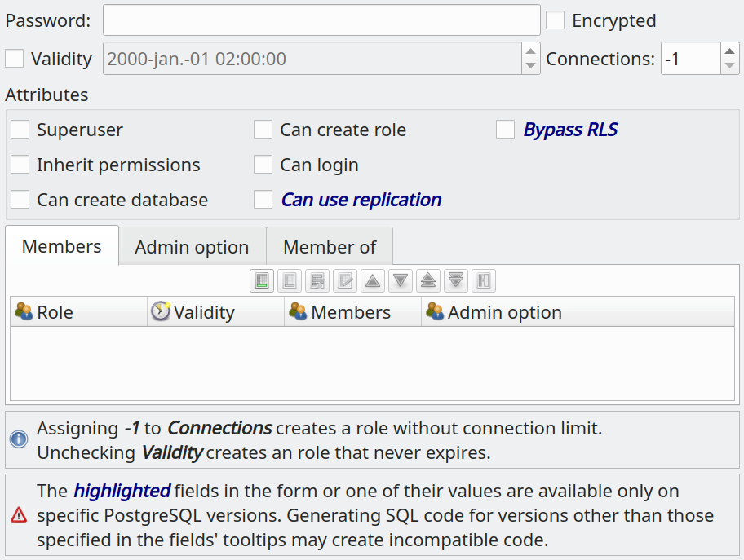Enable the Can login attribute
This screenshot has height=560, width=744.
coord(263,165)
